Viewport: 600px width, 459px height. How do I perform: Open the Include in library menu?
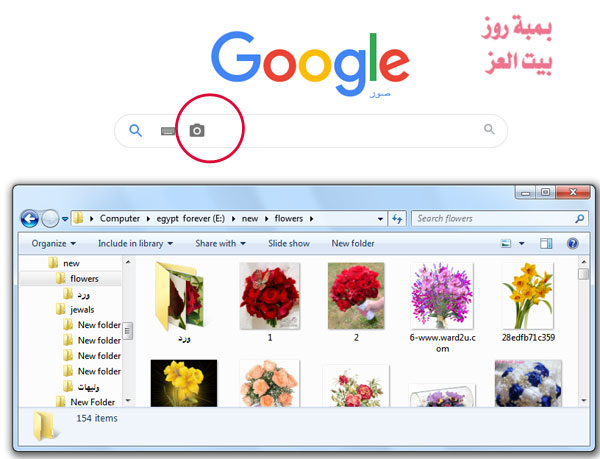(135, 243)
